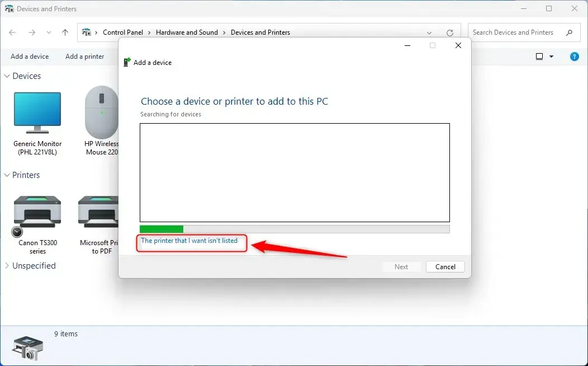Go up one level with up arrow

(x=65, y=32)
